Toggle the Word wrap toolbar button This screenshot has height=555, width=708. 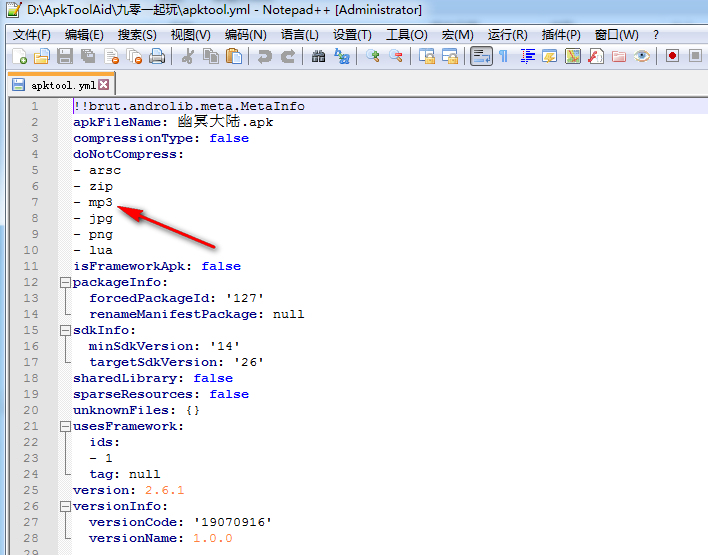point(481,56)
